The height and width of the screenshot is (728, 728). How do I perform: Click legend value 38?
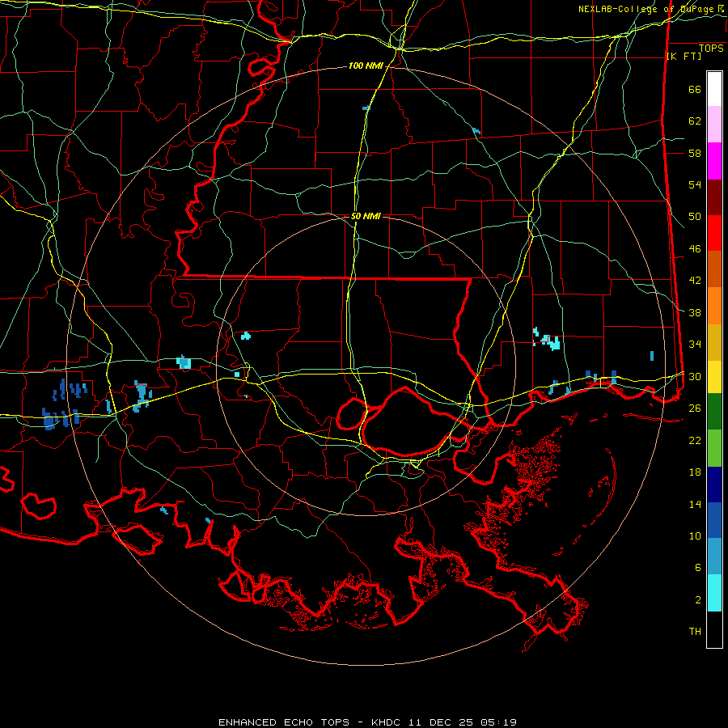(x=695, y=312)
